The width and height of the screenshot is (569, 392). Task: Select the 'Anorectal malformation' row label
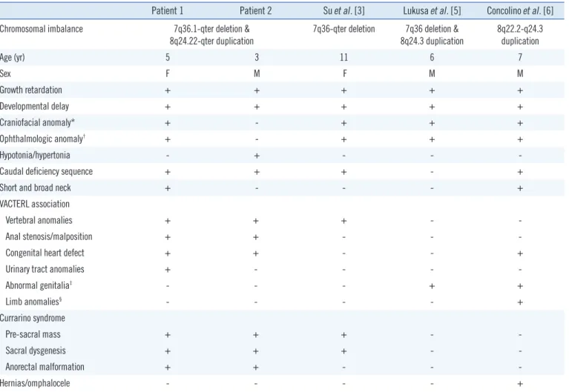[45, 367]
